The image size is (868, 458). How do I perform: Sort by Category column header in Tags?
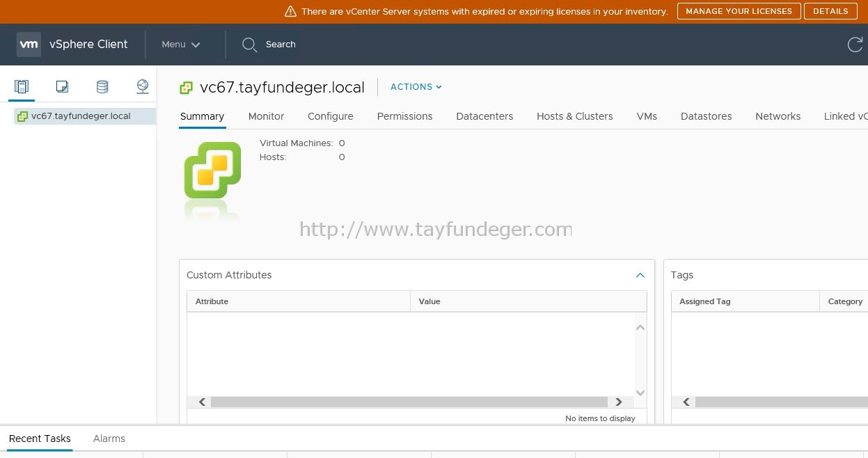(x=845, y=301)
